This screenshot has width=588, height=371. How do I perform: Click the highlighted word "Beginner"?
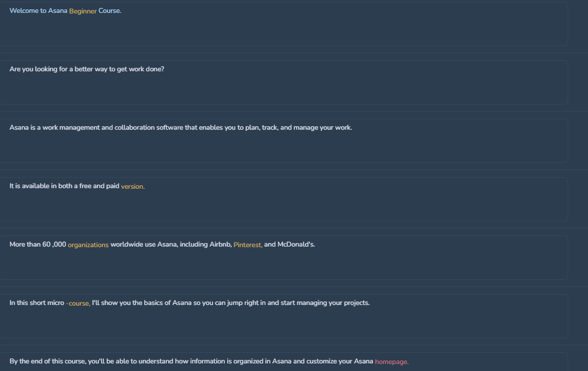click(x=82, y=11)
